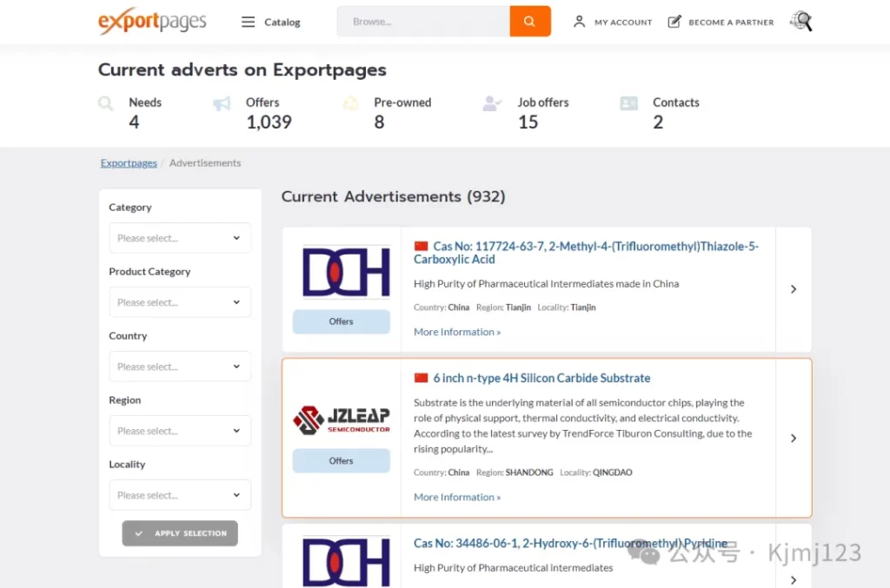
Task: Open MY ACCOUNT link
Action: (623, 22)
